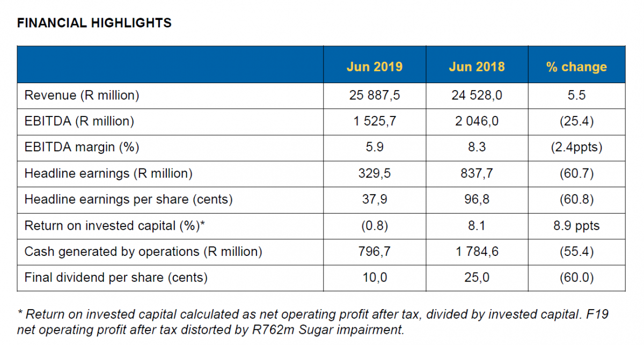Click the Revenue (R million) row label
The image size is (644, 345).
[x=82, y=96]
